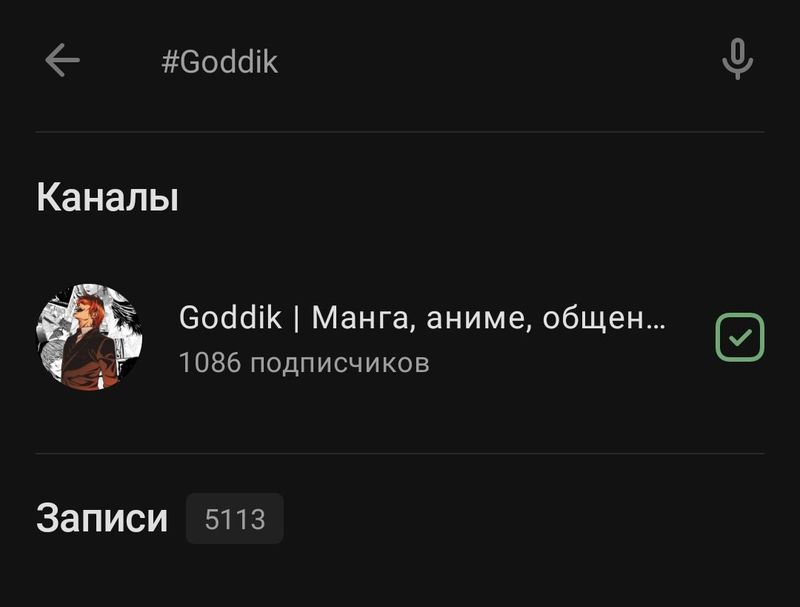Image resolution: width=800 pixels, height=607 pixels.
Task: Open the Goddik channel avatar
Action: (x=90, y=337)
